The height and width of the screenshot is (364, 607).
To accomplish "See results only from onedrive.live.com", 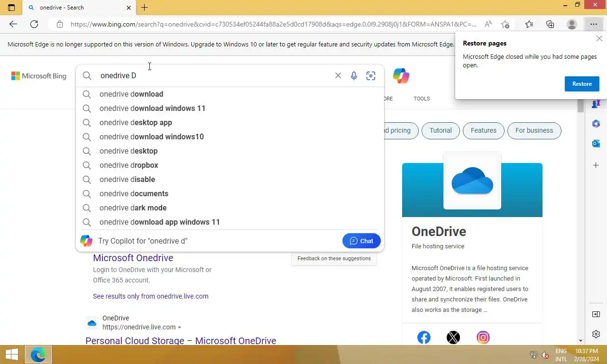I will [x=151, y=296].
